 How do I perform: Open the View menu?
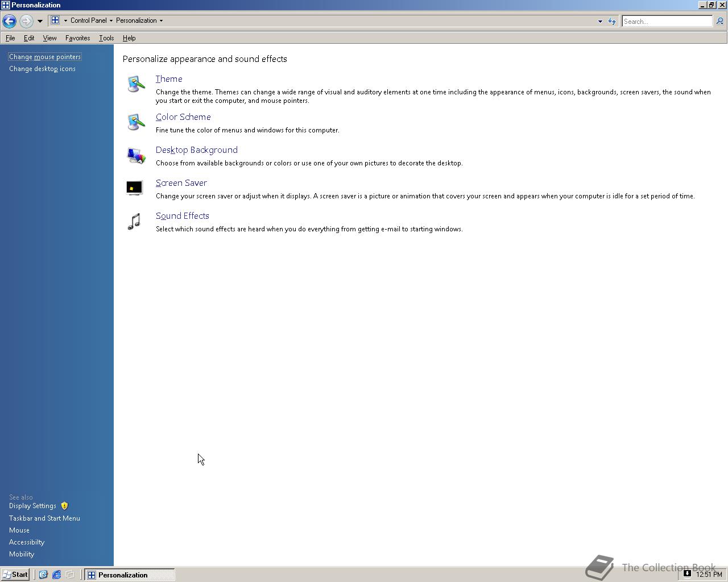pos(49,38)
